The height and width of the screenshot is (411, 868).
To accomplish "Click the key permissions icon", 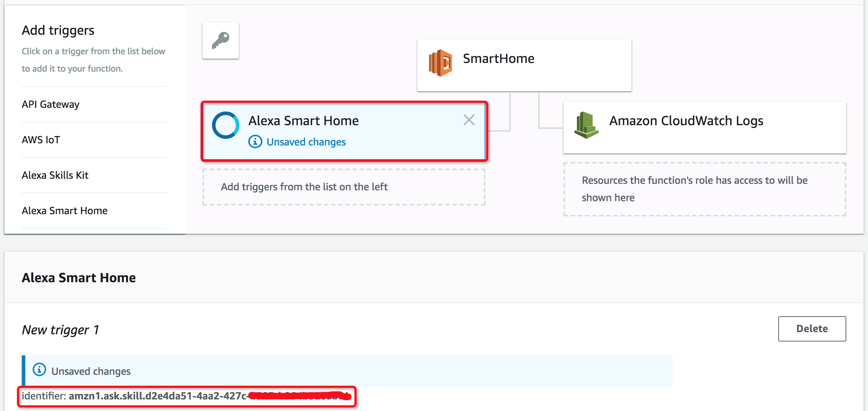I will coord(221,41).
